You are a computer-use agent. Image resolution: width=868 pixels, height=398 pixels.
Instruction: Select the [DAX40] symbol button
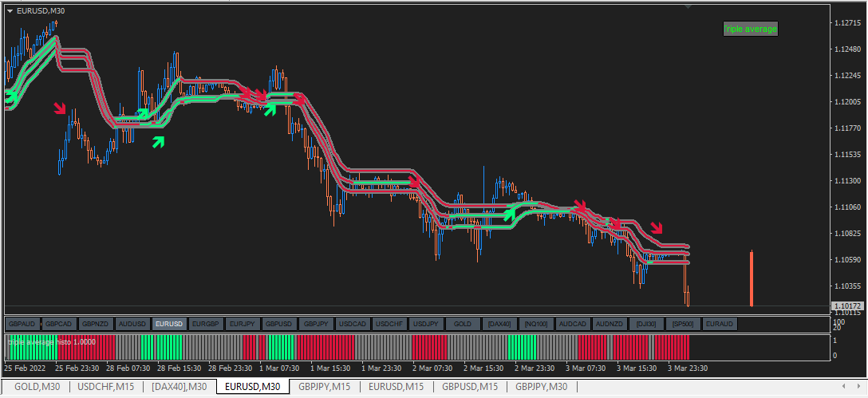[x=499, y=324]
